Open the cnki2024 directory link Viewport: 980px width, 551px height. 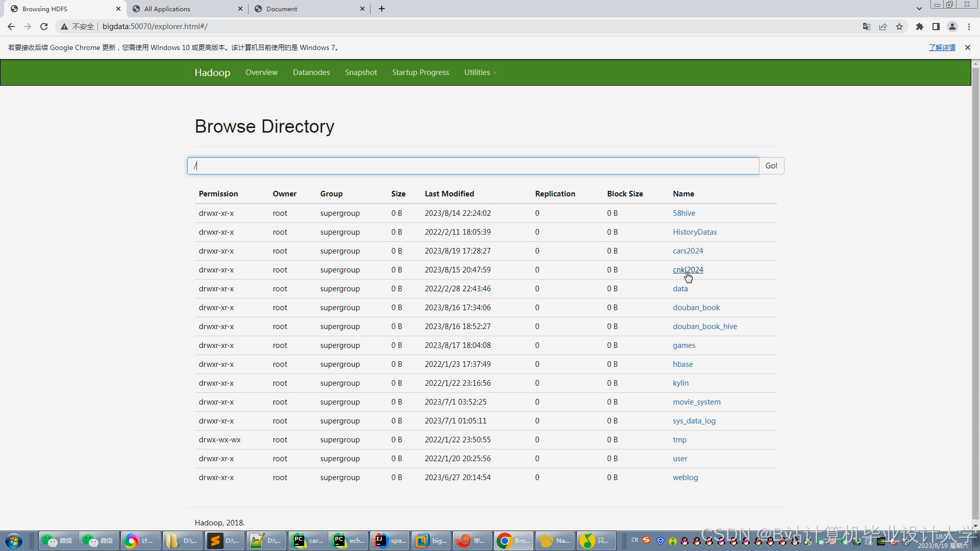[688, 270]
